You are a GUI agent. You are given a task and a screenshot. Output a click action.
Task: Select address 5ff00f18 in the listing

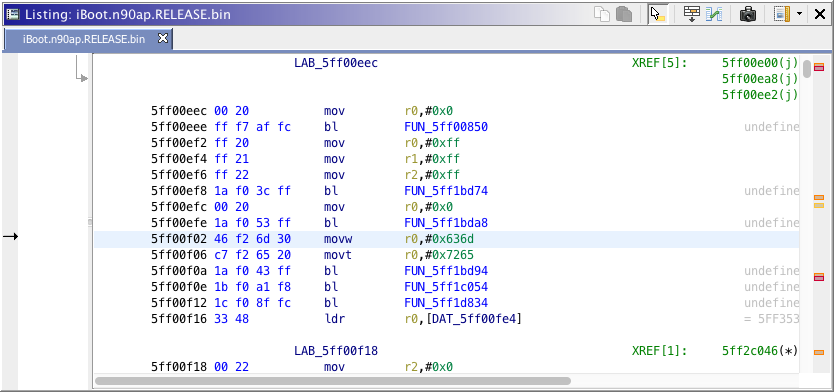tap(179, 366)
